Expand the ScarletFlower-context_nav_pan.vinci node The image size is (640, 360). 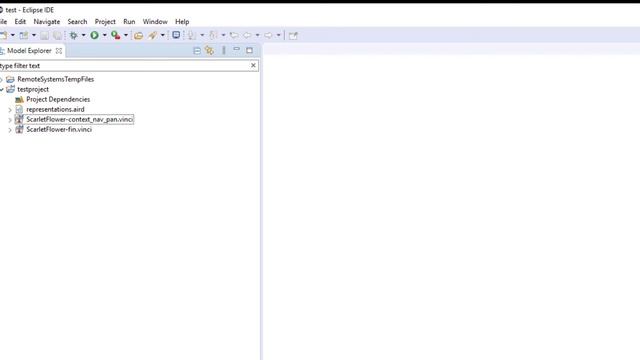point(10,120)
